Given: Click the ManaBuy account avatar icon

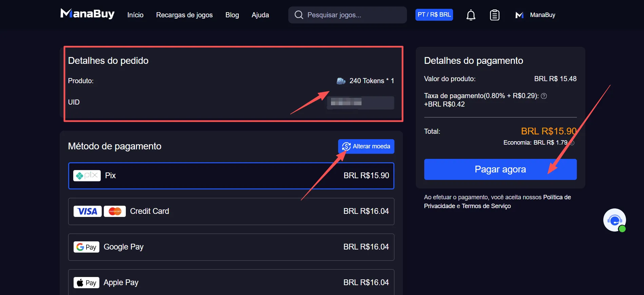Looking at the screenshot, I should 519,15.
